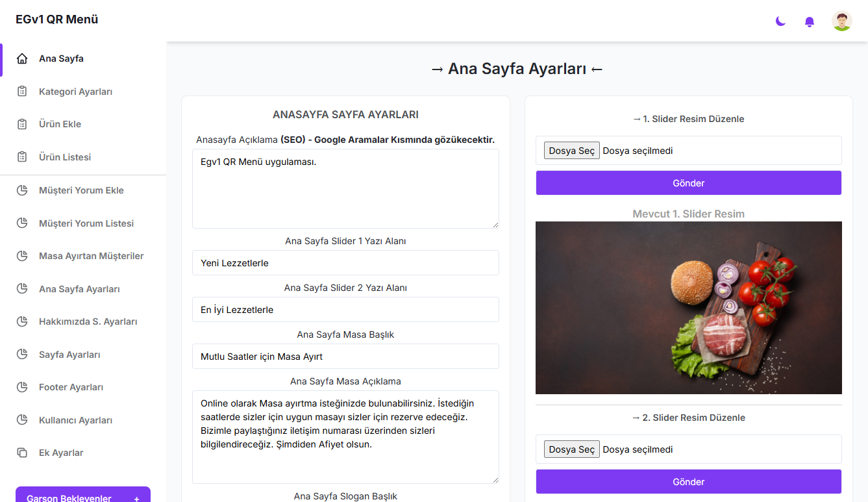The width and height of the screenshot is (868, 502).
Task: Open notifications bell icon
Action: [x=809, y=21]
